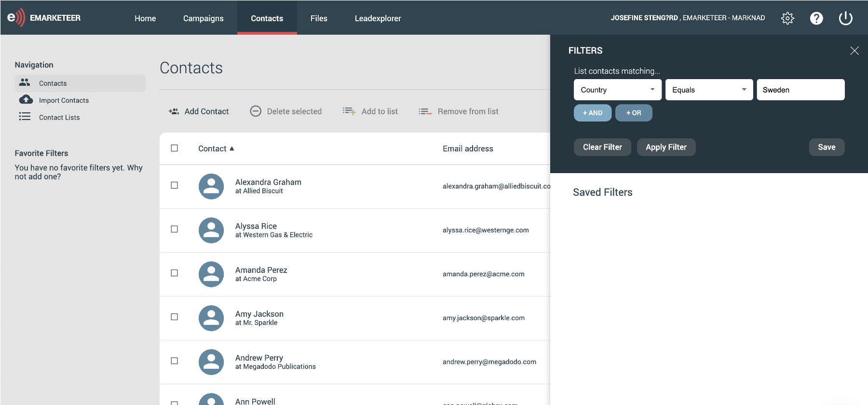
Task: Click the Saved Filters heading
Action: point(602,192)
